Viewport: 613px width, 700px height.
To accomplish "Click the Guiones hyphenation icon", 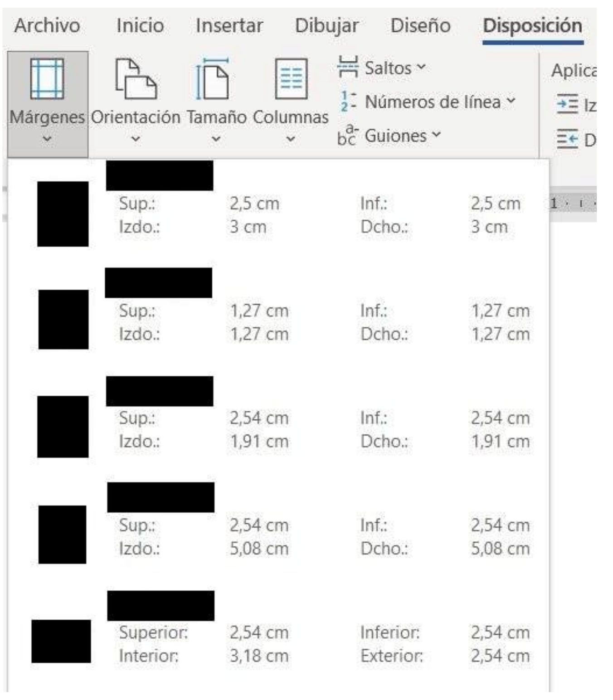I will (347, 136).
